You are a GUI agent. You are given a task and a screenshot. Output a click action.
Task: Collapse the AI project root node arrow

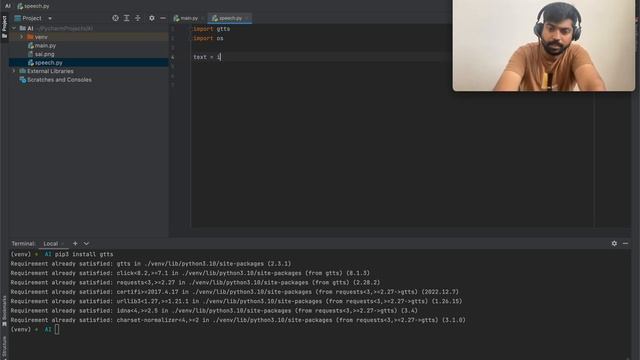point(14,28)
